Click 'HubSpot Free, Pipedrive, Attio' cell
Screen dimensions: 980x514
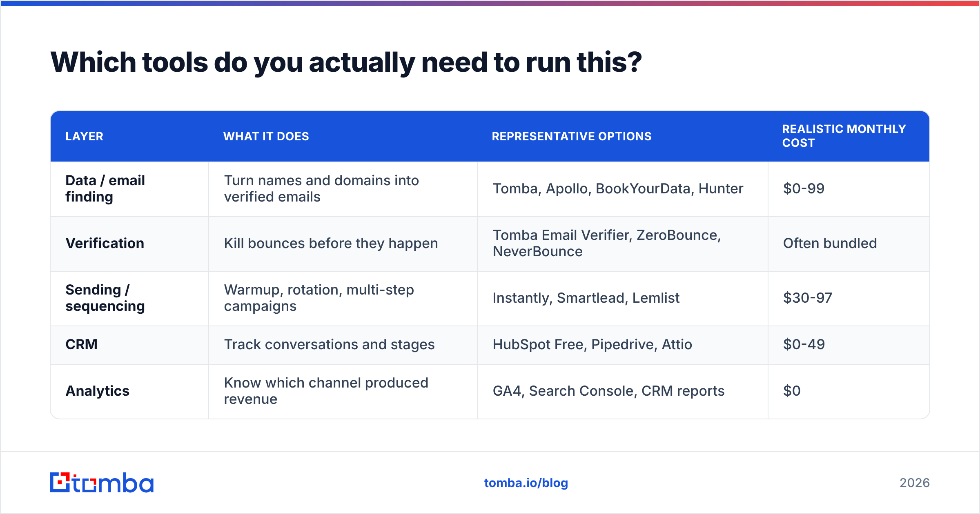pos(623,345)
